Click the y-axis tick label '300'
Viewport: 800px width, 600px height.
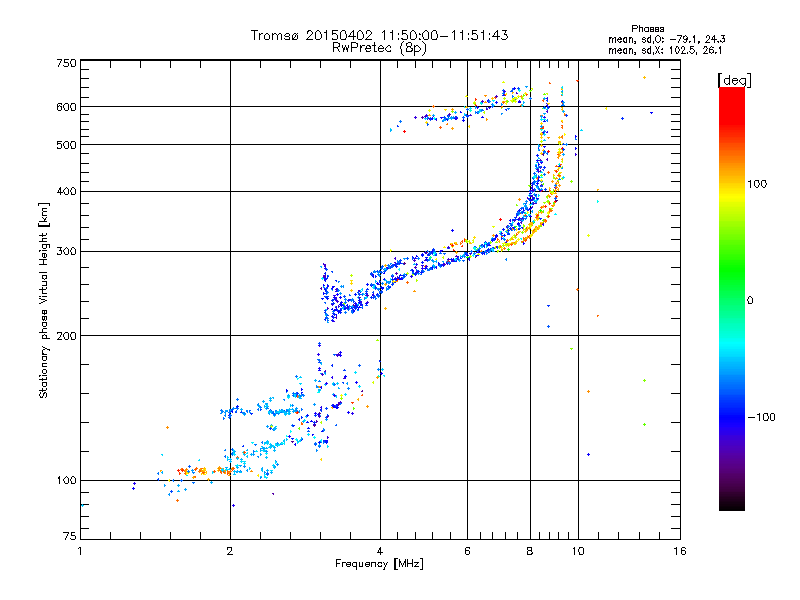(66, 251)
